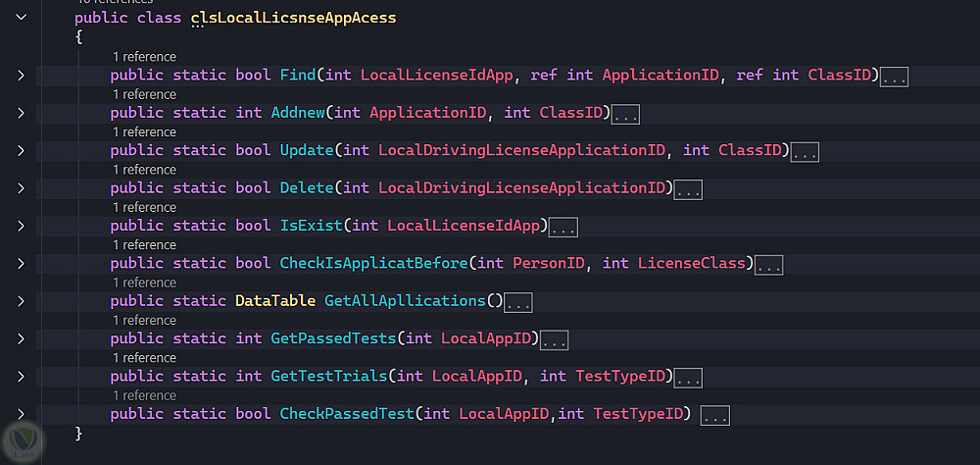Viewport: 980px width, 465px height.
Task: Open the 1 reference link above GetTestTrials
Action: coord(144,358)
